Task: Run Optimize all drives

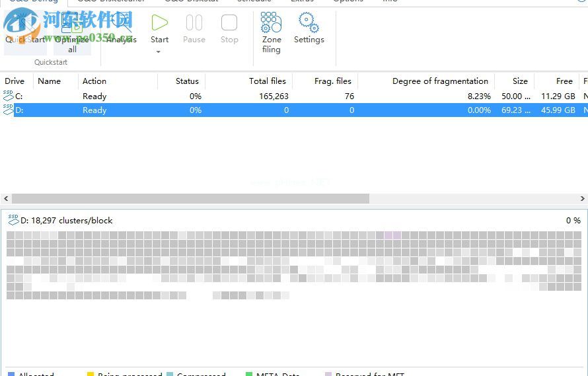Action: 72,33
